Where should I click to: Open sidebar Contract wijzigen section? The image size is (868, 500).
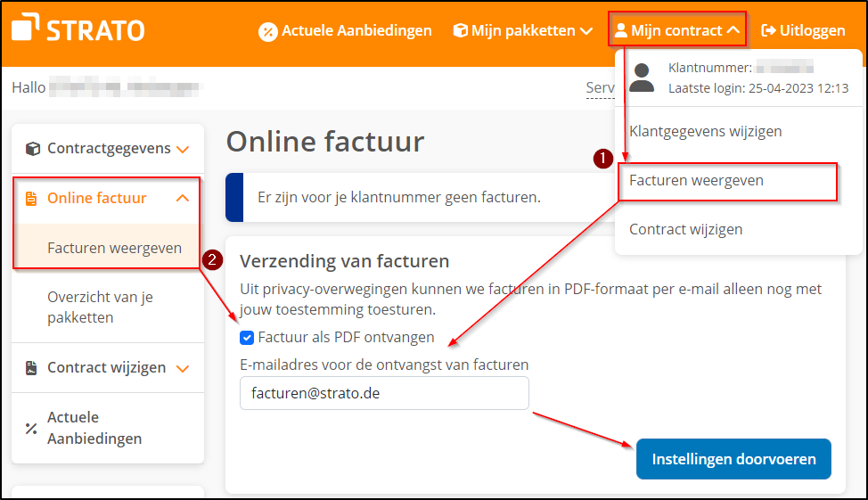(107, 368)
